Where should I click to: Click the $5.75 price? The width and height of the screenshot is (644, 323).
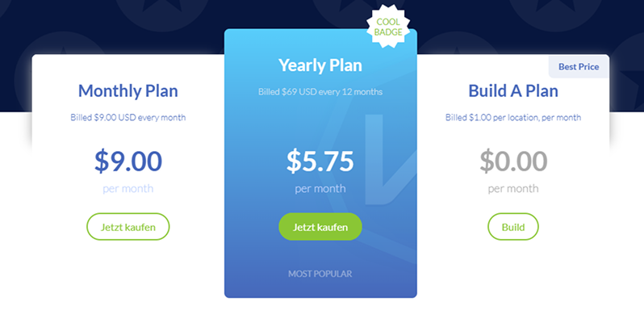[320, 161]
